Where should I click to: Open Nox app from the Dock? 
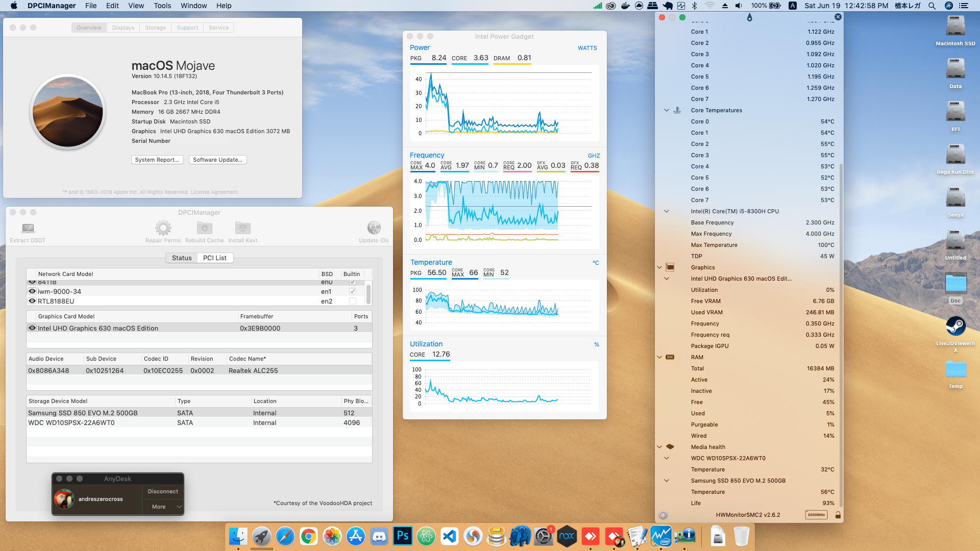(567, 537)
